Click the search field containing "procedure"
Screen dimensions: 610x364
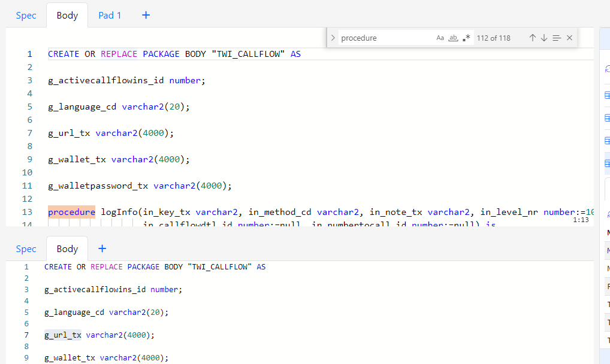pyautogui.click(x=383, y=38)
